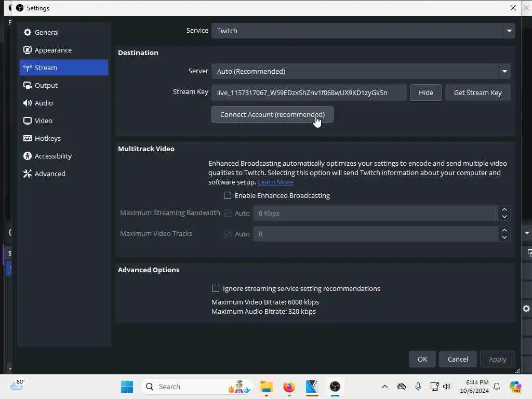Screen dimensions: 532x399
Task: Click the network display tray icon
Action: pyautogui.click(x=435, y=387)
